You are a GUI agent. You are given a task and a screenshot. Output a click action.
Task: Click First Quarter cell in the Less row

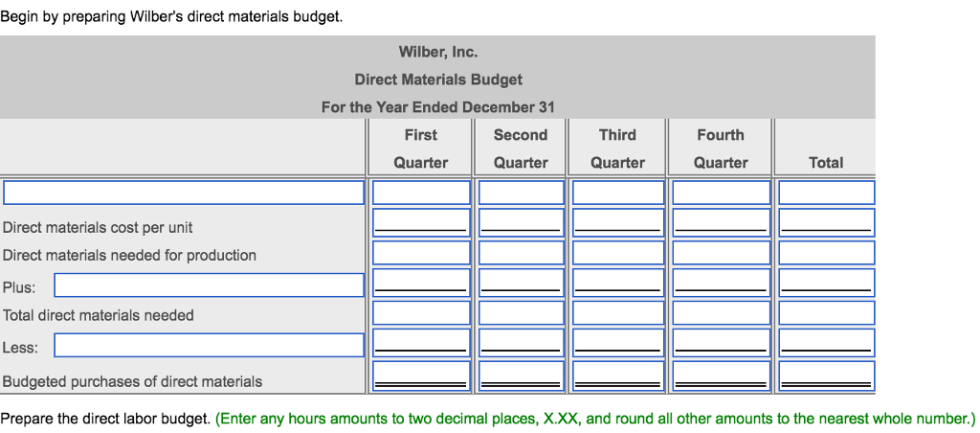tap(421, 343)
